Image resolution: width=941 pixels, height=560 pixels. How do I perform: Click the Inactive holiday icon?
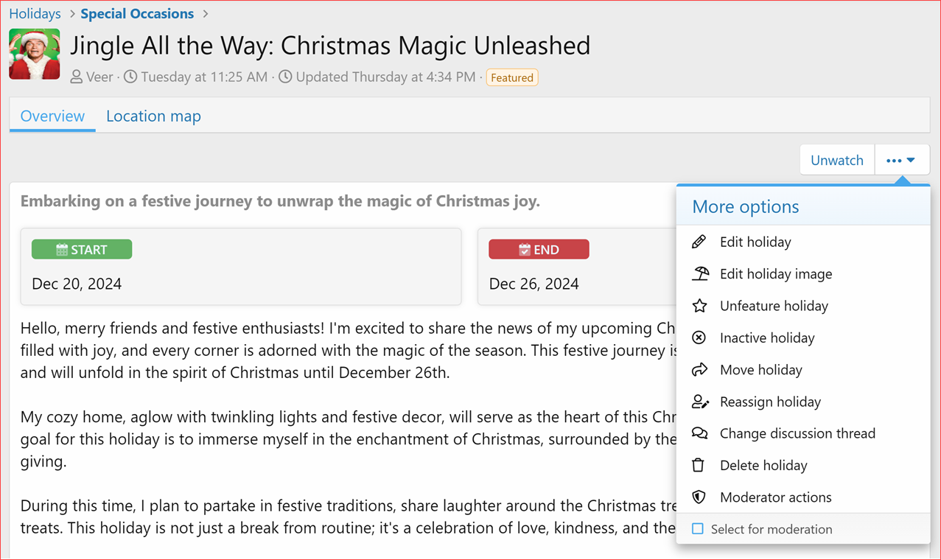click(x=699, y=337)
